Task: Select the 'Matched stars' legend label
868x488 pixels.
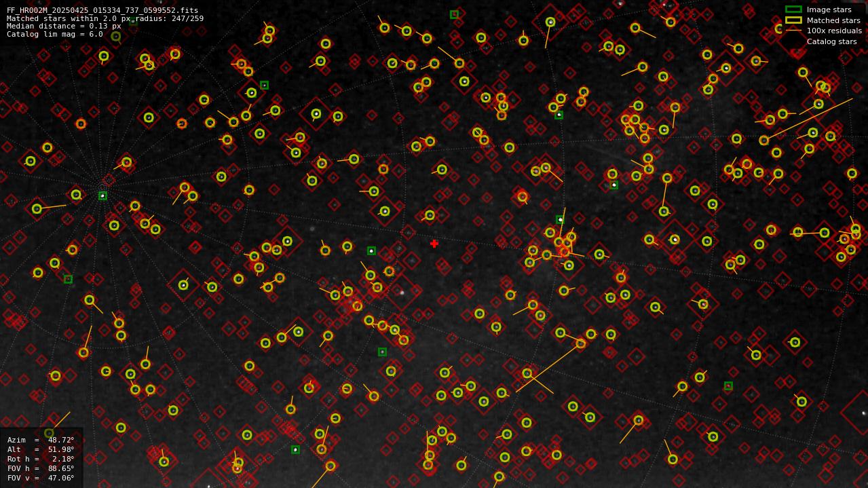Action: [833, 20]
